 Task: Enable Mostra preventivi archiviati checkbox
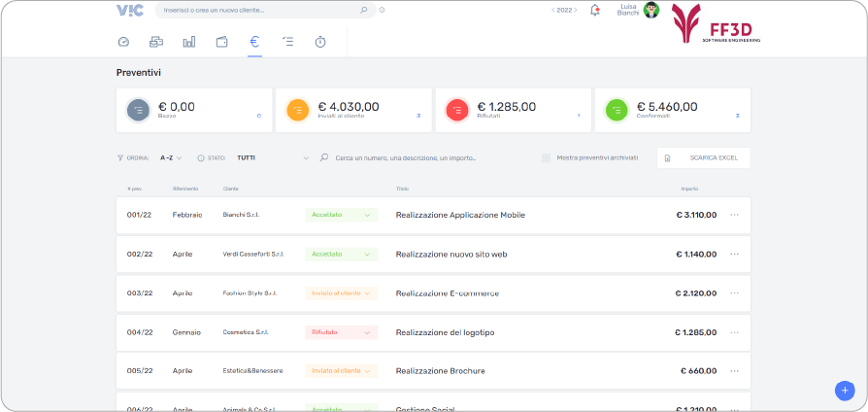547,157
